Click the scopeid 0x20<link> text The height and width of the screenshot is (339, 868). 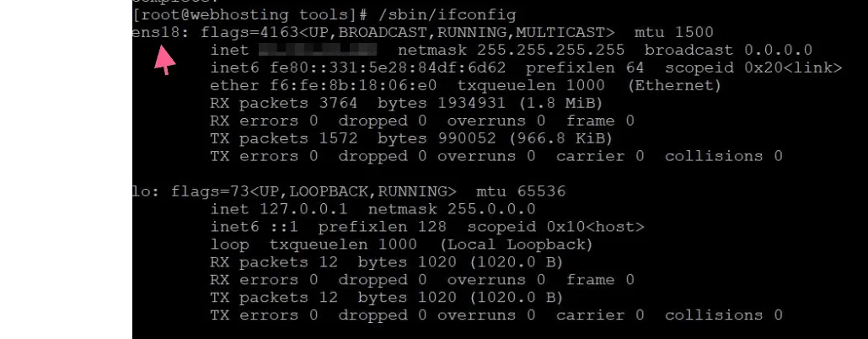pos(753,68)
